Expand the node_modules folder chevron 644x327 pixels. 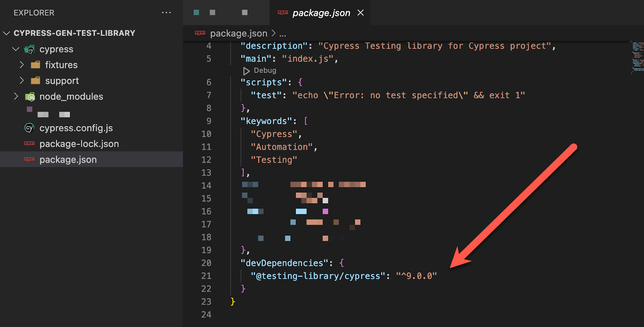click(16, 96)
